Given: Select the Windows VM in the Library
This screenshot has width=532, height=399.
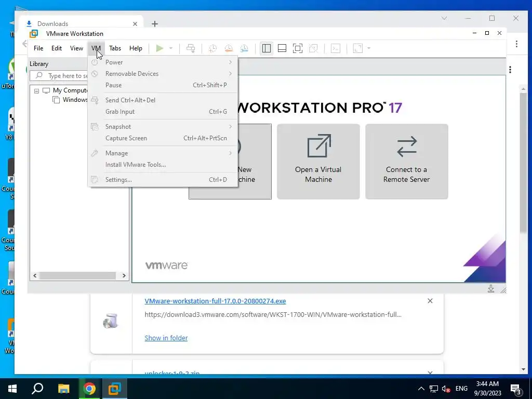Looking at the screenshot, I should [x=75, y=99].
